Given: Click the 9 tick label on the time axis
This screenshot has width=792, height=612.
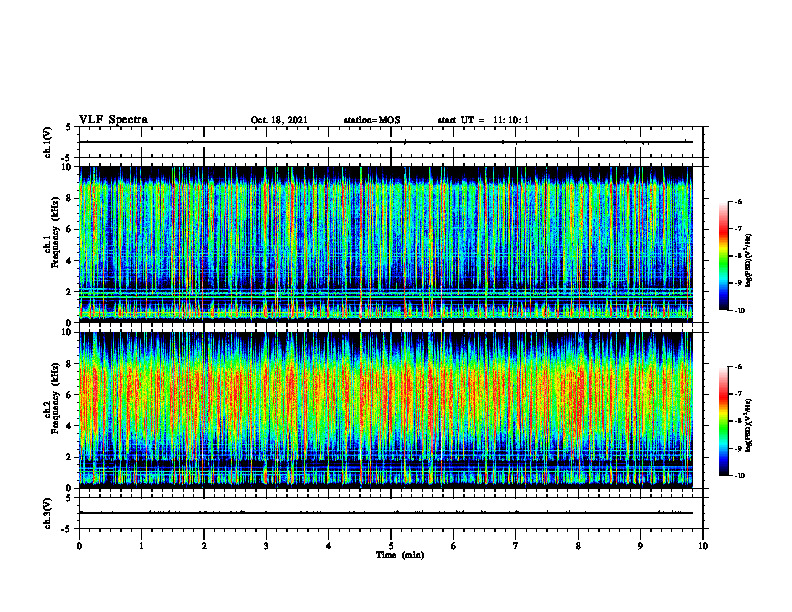Looking at the screenshot, I should [640, 546].
